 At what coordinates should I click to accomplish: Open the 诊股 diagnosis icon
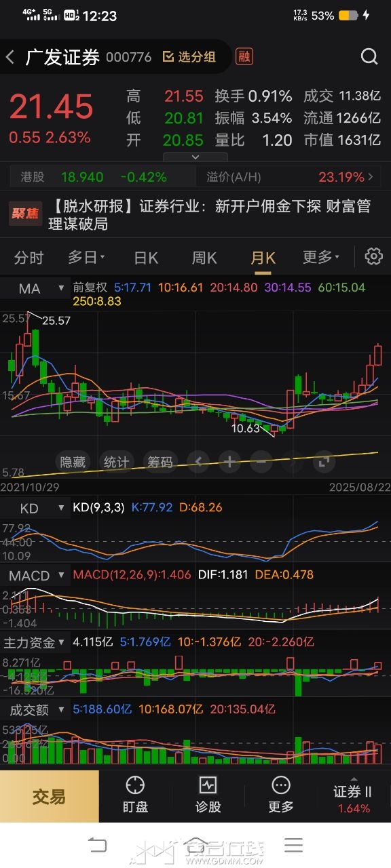(208, 795)
